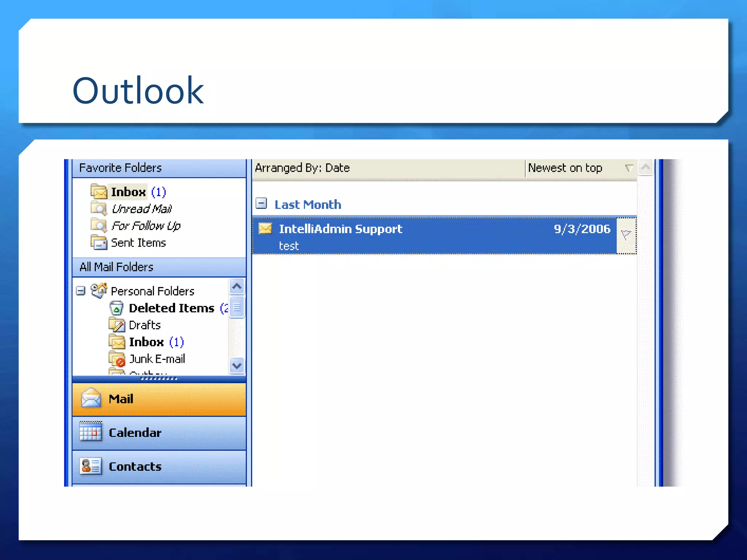Select the 'Junk E-mail' label

[157, 359]
